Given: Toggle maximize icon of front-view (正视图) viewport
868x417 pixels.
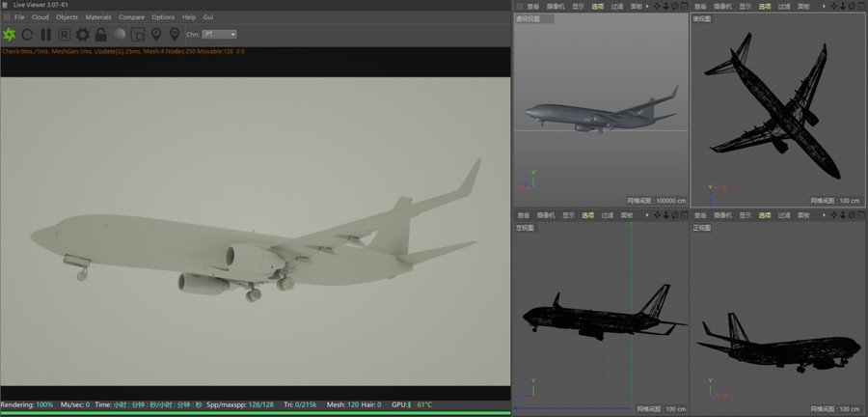Looking at the screenshot, I should (860, 215).
